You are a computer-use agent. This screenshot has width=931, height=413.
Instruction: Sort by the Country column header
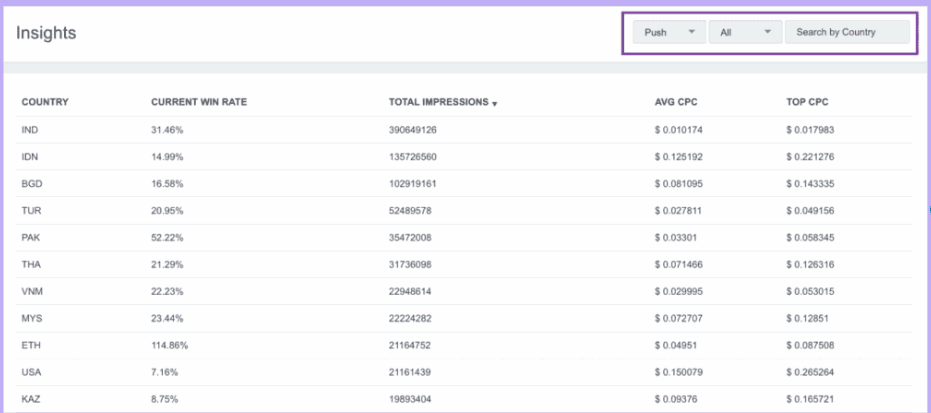(x=45, y=102)
